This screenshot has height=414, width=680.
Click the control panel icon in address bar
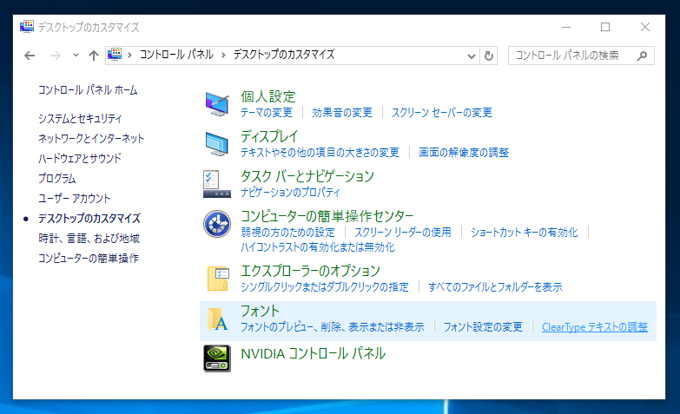pyautogui.click(x=114, y=55)
